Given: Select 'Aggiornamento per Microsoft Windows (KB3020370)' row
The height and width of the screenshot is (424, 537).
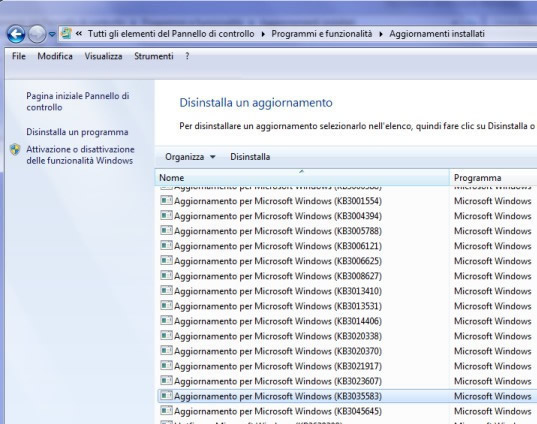Looking at the screenshot, I should point(347,351).
